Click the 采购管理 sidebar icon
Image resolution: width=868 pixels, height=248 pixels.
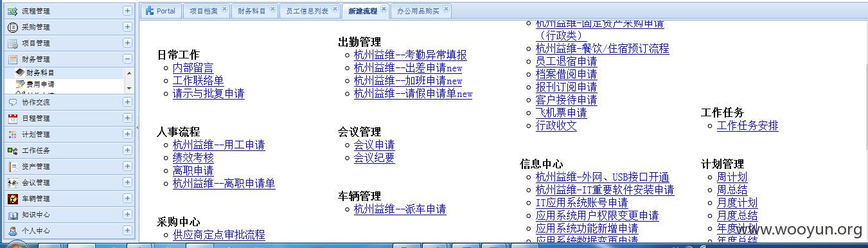[12, 27]
